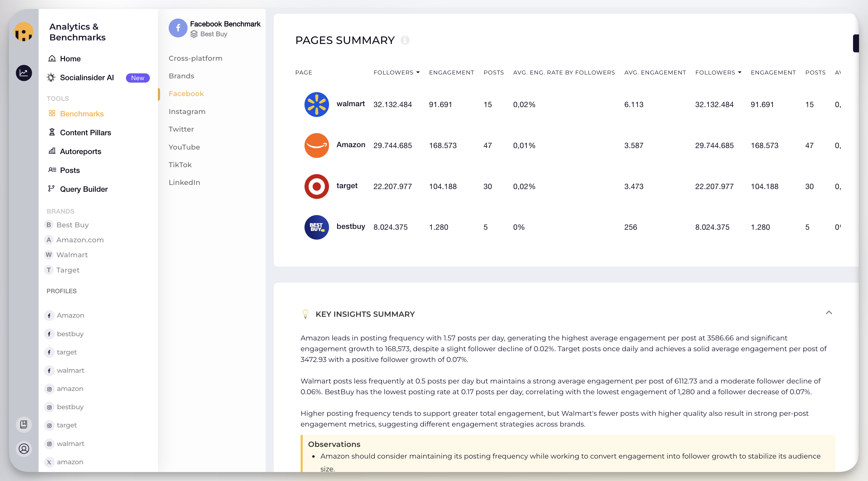
Task: Open the walmart Facebook profile link
Action: 70,370
